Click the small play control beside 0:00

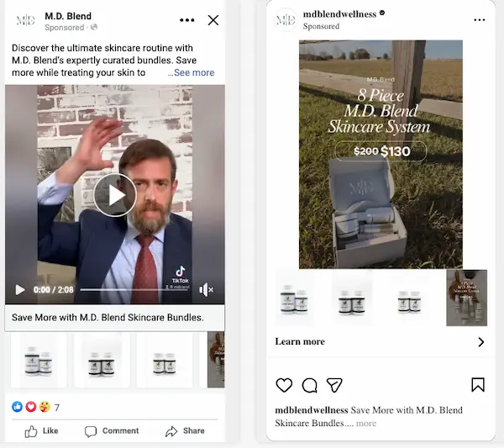pyautogui.click(x=20, y=290)
